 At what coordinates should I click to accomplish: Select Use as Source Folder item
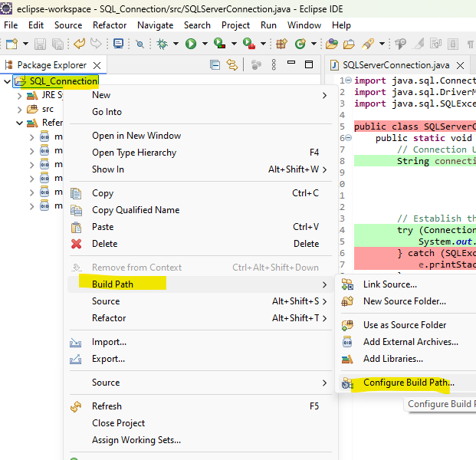[409, 325]
